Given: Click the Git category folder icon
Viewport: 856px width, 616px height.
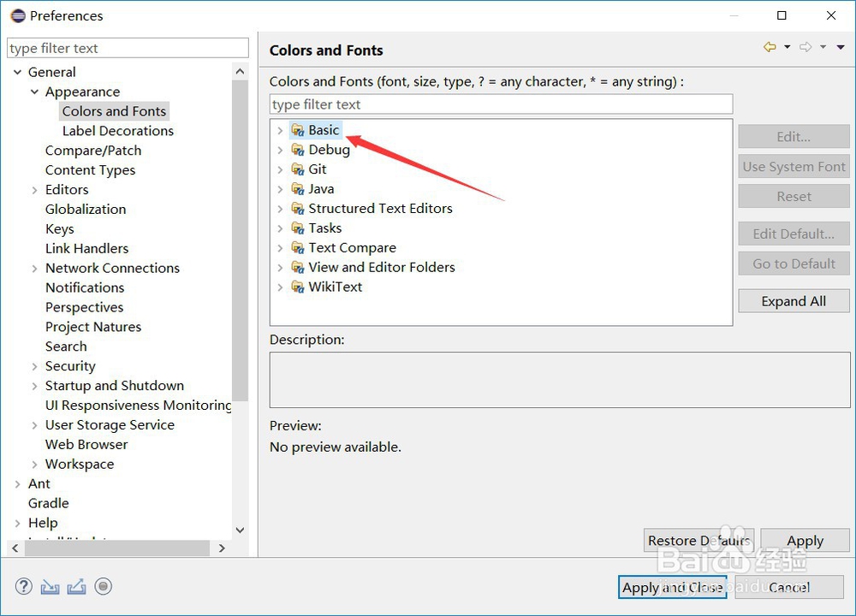Looking at the screenshot, I should tap(297, 169).
